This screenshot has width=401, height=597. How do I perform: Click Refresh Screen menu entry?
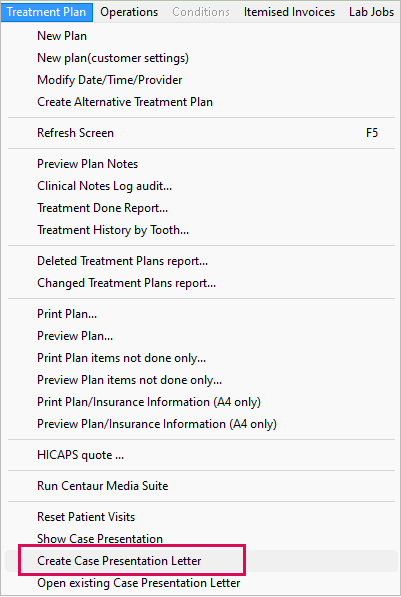coord(201,133)
